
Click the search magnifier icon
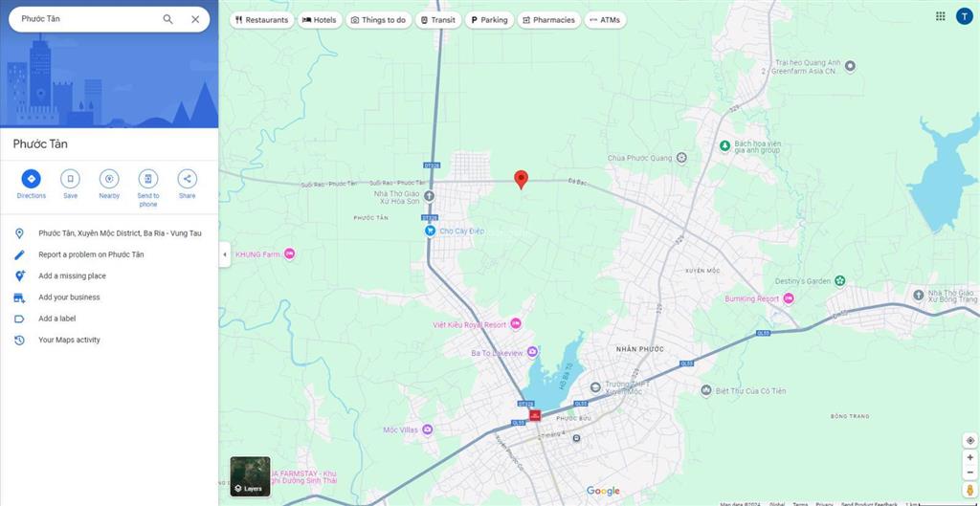(167, 19)
